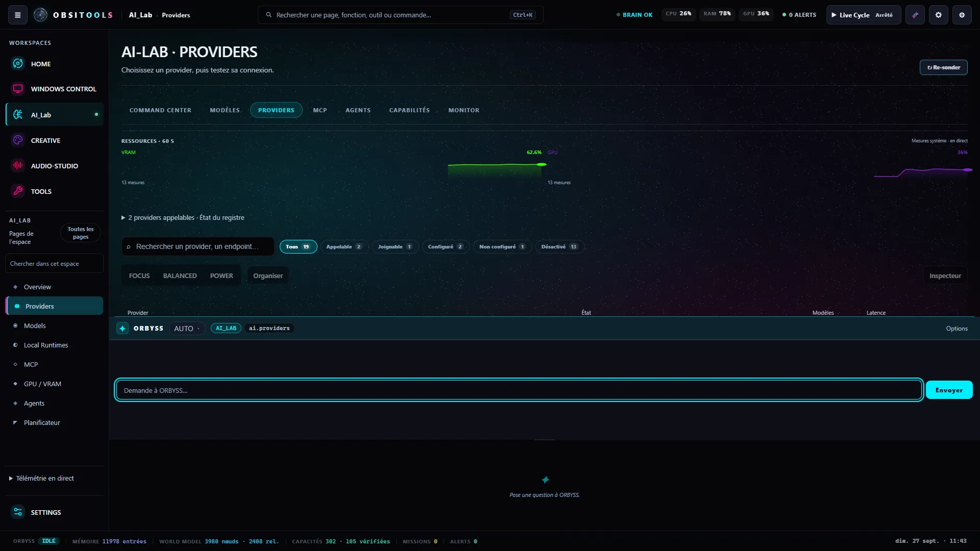Click the ai.providers tag in ORBYSS bar
This screenshot has height=551, width=980.
(x=269, y=329)
